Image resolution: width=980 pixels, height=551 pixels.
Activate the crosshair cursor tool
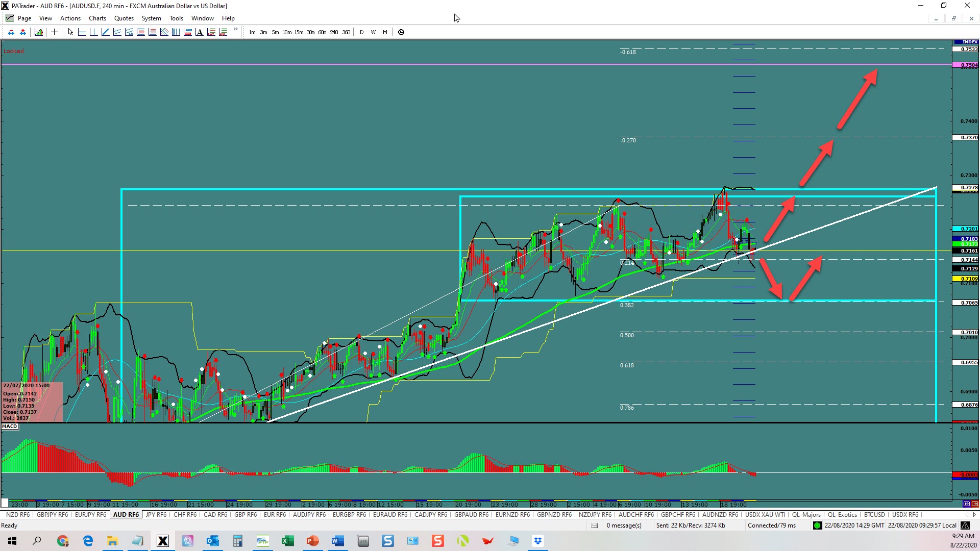tap(54, 32)
